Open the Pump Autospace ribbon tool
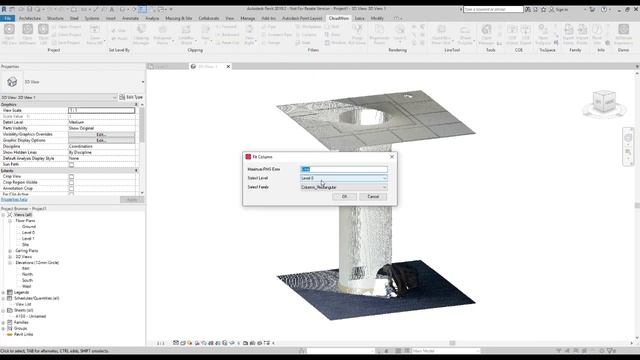Image resolution: width=640 pixels, height=360 pixels. (x=357, y=34)
